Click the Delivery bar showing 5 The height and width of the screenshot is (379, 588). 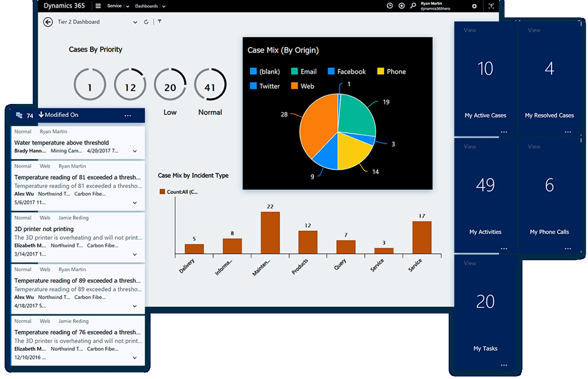194,249
